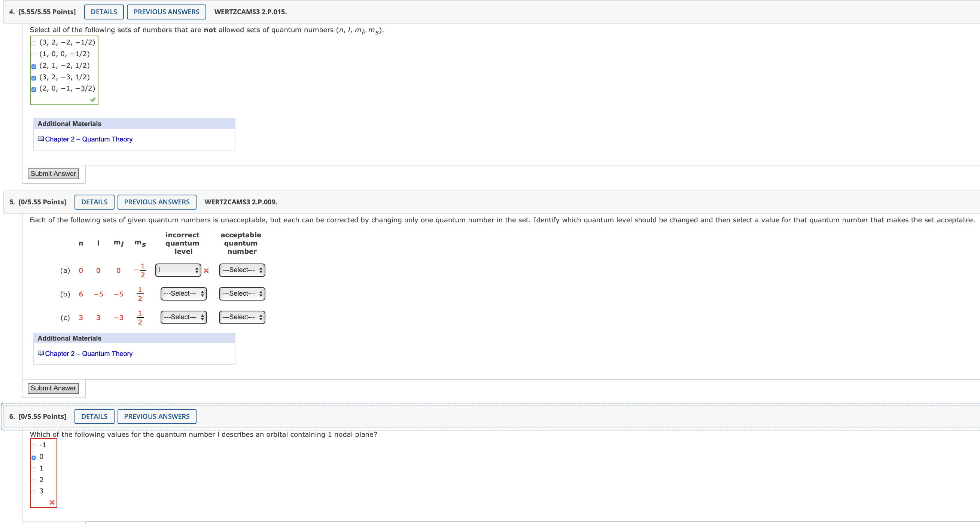Uncheck the (2, 1, −2, 1/2) option
The image size is (980, 524).
tap(34, 67)
